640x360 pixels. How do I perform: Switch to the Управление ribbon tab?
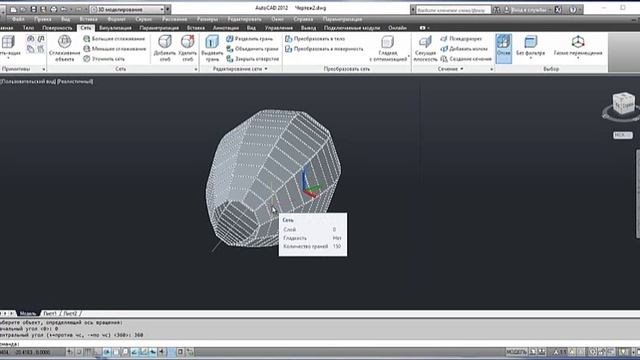pyautogui.click(x=279, y=28)
